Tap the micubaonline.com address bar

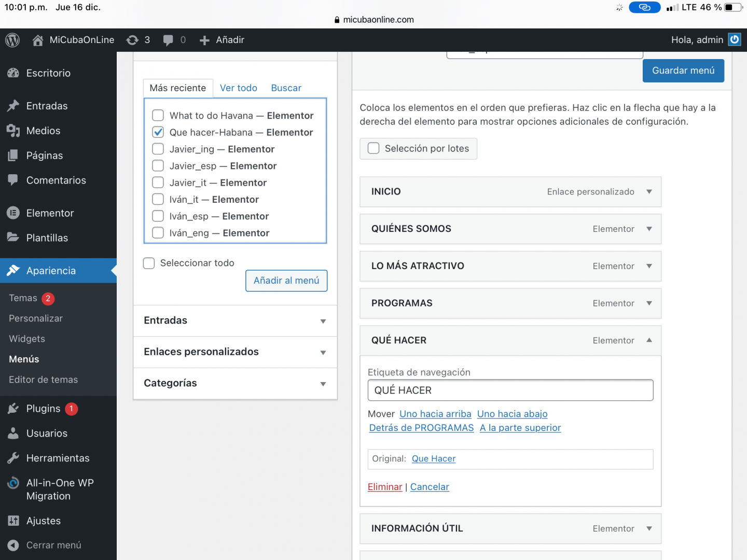click(x=374, y=20)
